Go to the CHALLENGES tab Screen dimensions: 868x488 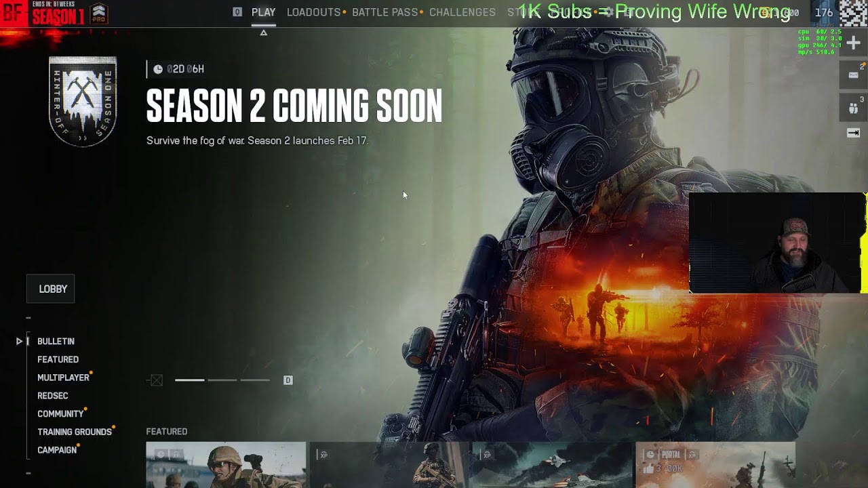462,12
